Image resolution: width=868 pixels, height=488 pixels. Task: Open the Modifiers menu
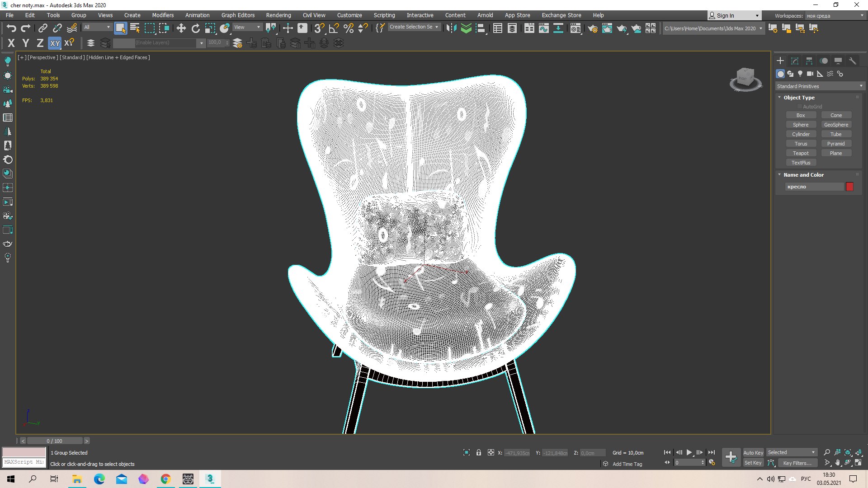(x=163, y=15)
